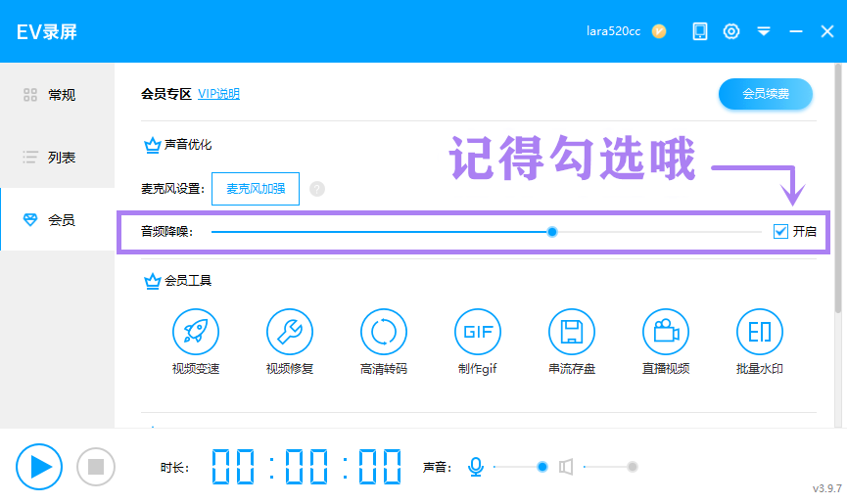
Task: Open the VIP说明 link
Action: (x=218, y=94)
